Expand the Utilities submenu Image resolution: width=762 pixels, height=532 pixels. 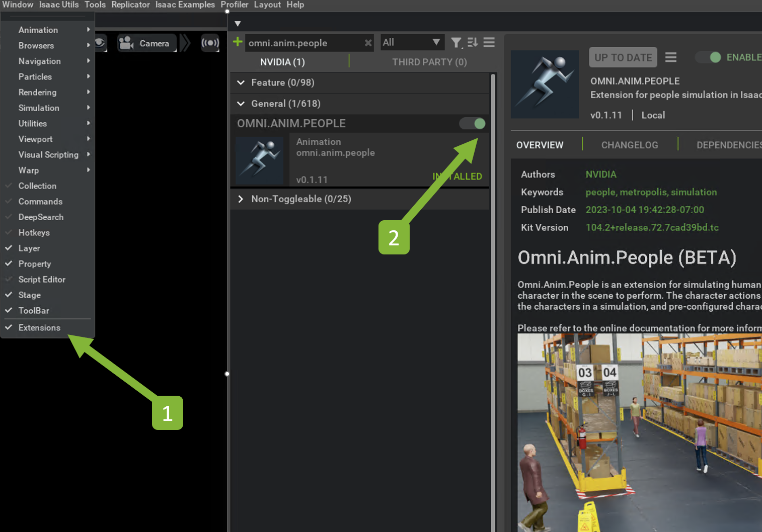47,124
